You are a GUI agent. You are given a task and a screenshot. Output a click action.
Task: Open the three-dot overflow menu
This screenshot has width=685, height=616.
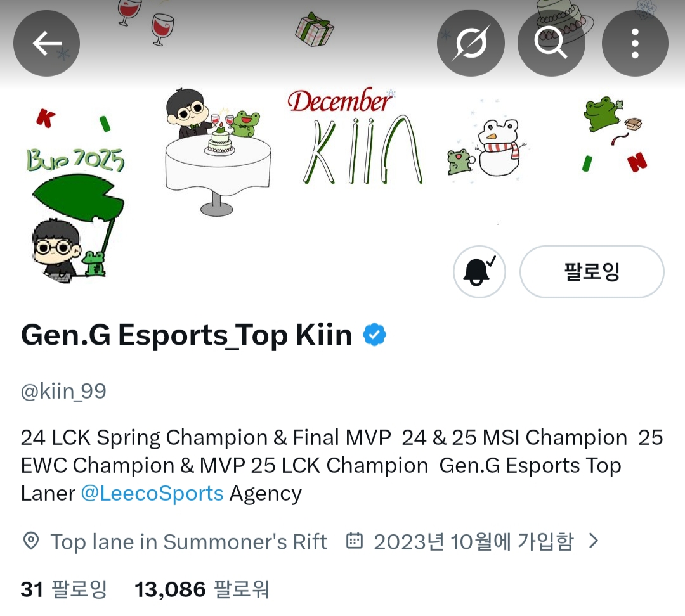[x=635, y=43]
